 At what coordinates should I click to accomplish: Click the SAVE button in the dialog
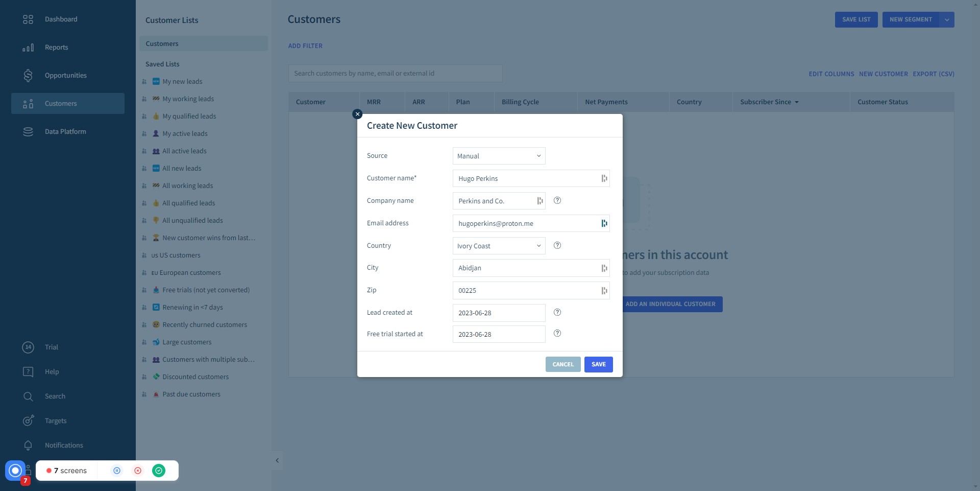coord(598,364)
